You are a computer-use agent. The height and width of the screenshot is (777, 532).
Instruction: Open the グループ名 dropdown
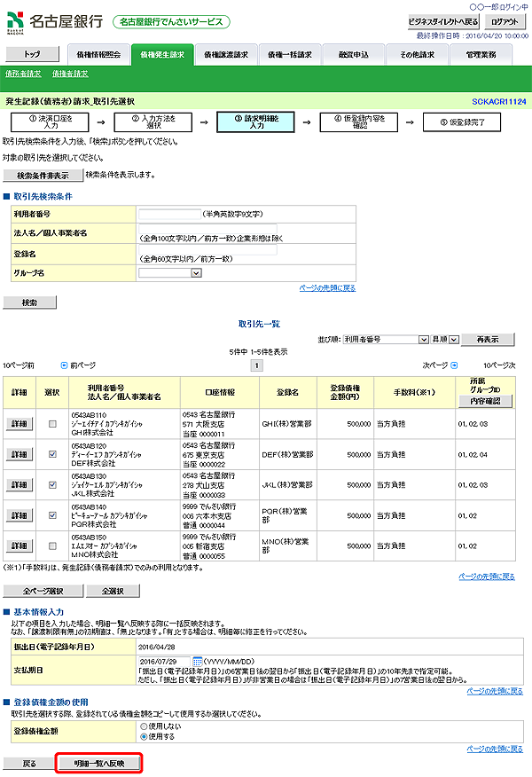point(170,273)
